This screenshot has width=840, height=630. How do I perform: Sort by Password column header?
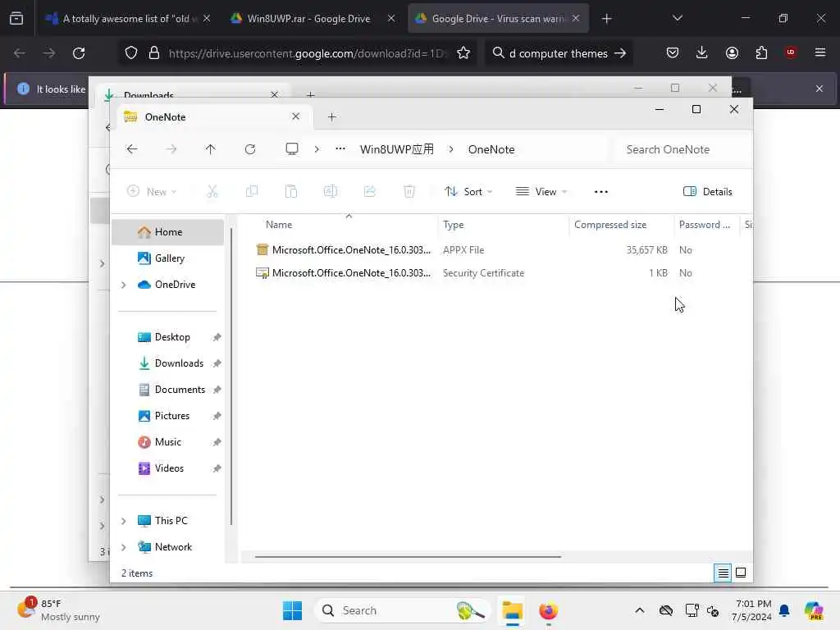pos(705,225)
